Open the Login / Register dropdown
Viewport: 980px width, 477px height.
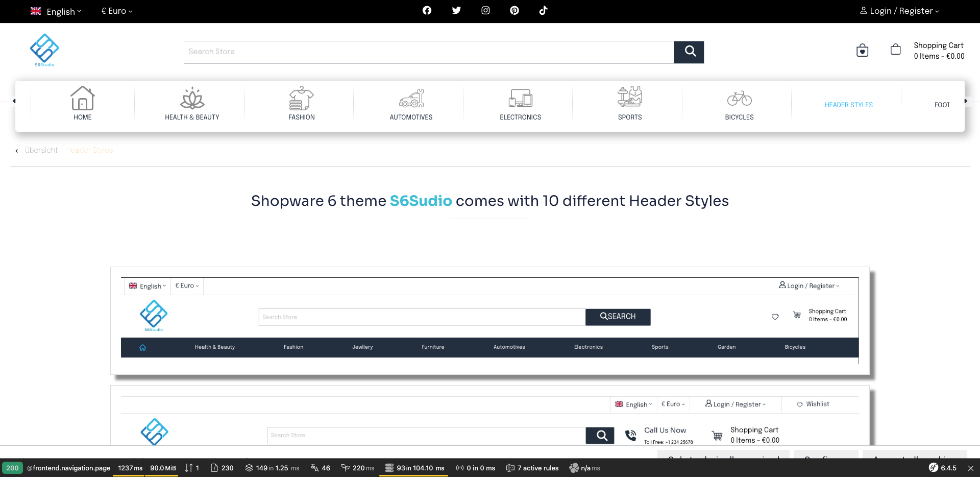[899, 11]
